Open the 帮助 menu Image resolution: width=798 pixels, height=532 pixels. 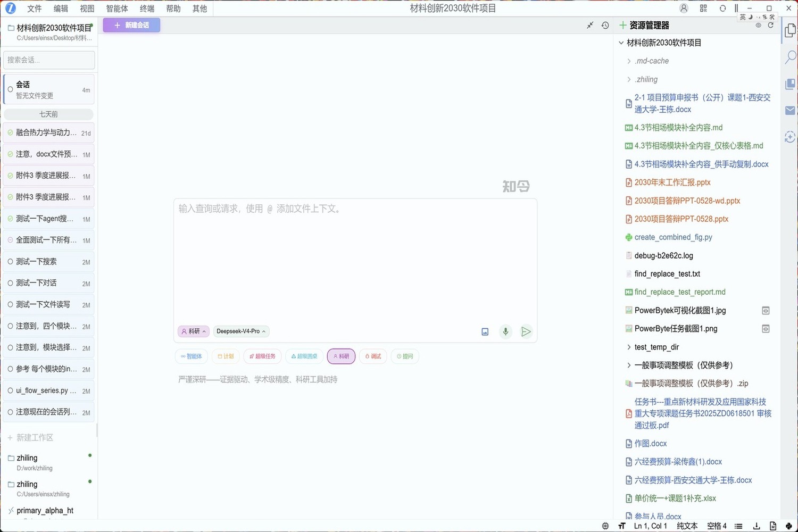pyautogui.click(x=173, y=9)
